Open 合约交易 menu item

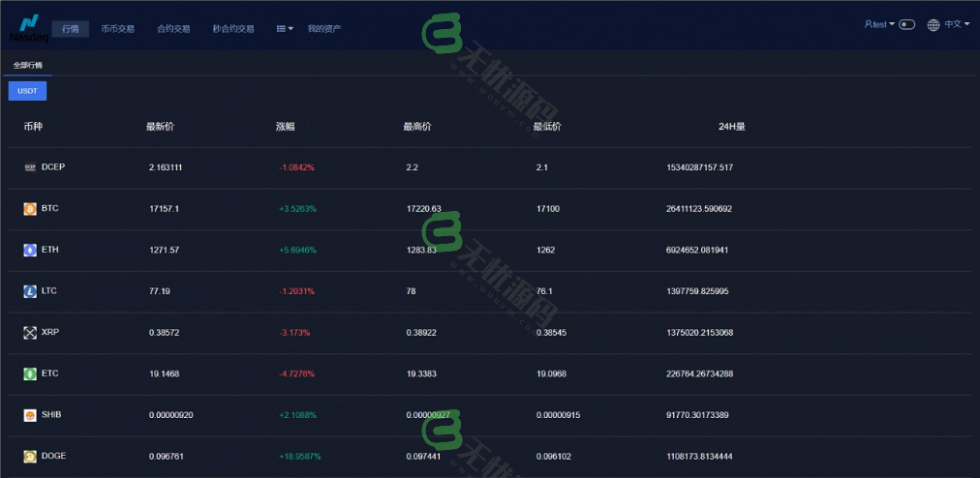coord(173,29)
